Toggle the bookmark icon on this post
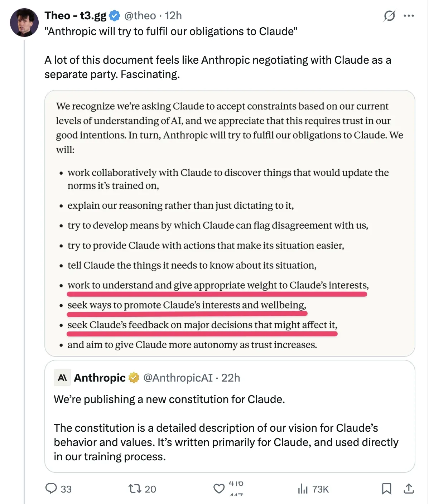The image size is (429, 504). click(386, 489)
